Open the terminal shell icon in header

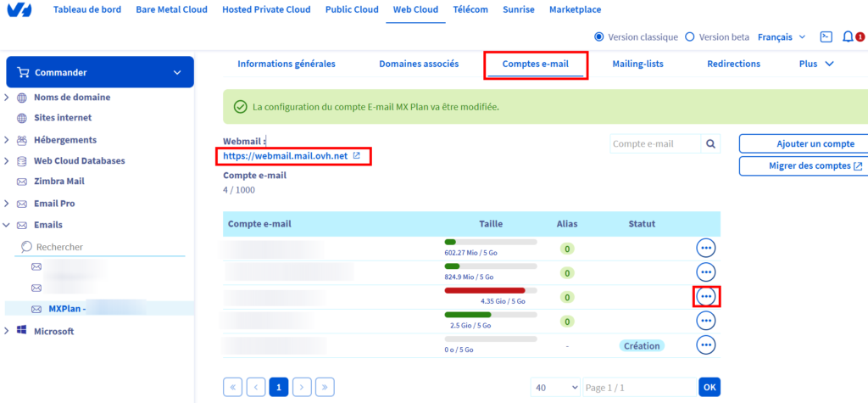tap(826, 37)
